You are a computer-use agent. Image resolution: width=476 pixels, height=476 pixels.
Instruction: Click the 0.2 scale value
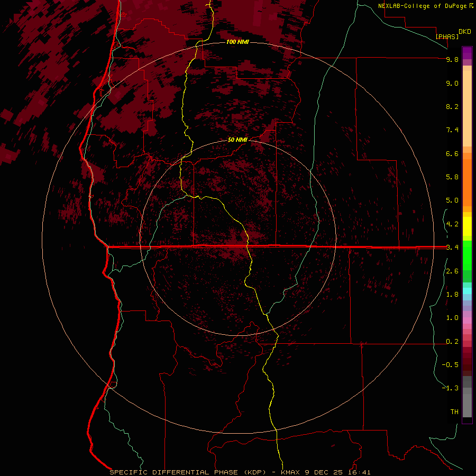(452, 342)
